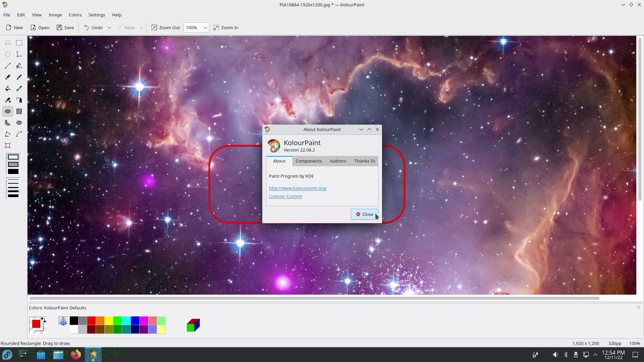The width and height of the screenshot is (644, 362).
Task: Choose the thinnest line width option
Action: pyautogui.click(x=13, y=180)
